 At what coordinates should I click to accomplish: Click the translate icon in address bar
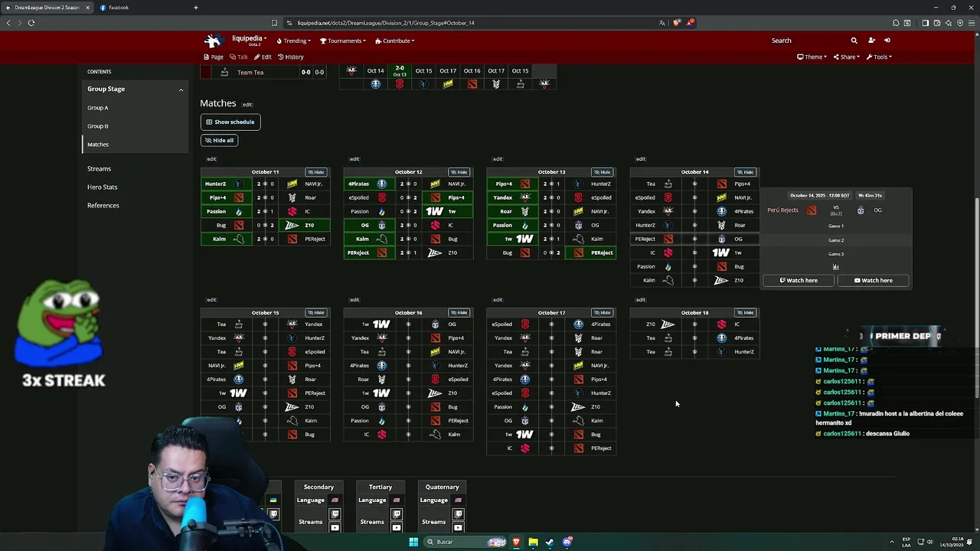tap(662, 23)
